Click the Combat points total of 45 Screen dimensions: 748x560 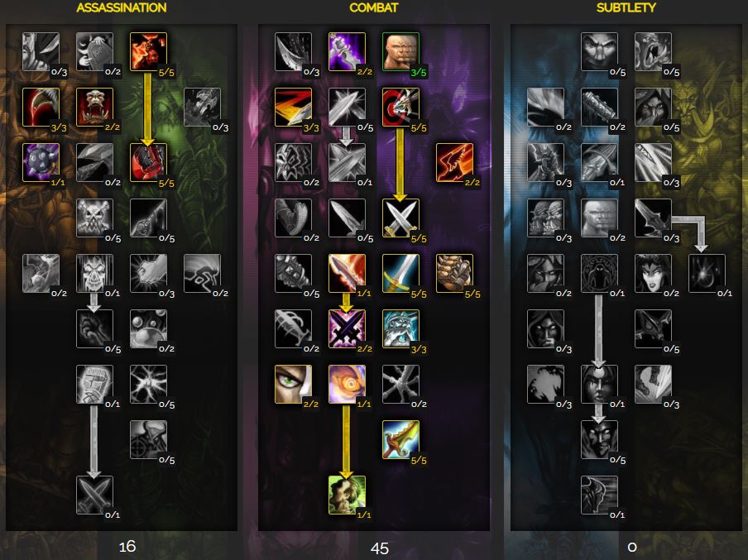coord(379,548)
